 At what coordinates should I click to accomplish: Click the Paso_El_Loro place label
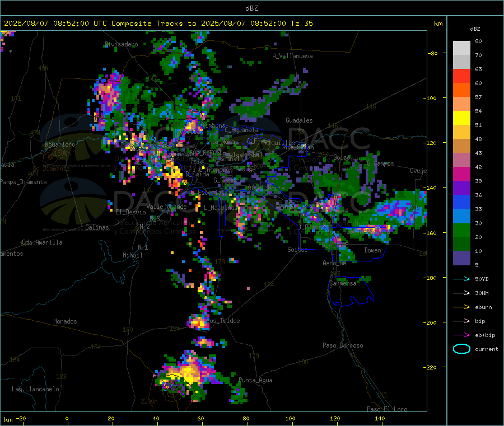pyautogui.click(x=387, y=409)
